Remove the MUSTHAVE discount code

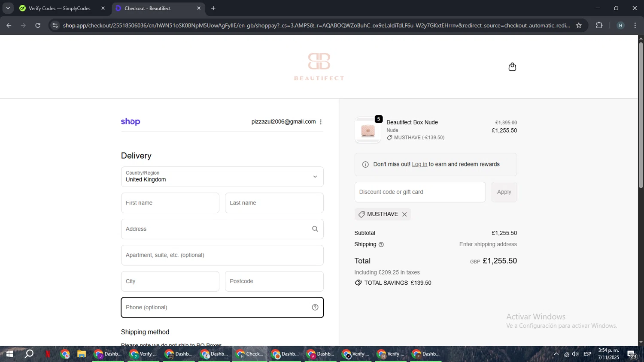point(404,214)
